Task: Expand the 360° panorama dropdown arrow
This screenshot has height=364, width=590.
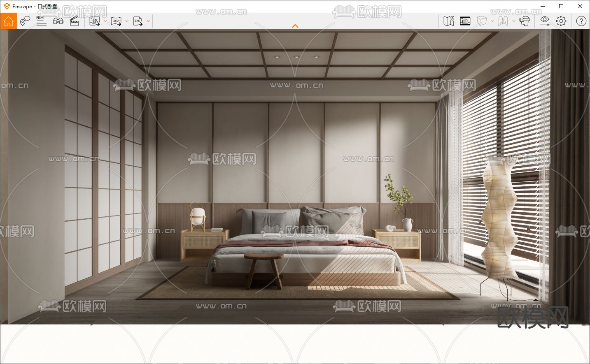Action: click(127, 21)
